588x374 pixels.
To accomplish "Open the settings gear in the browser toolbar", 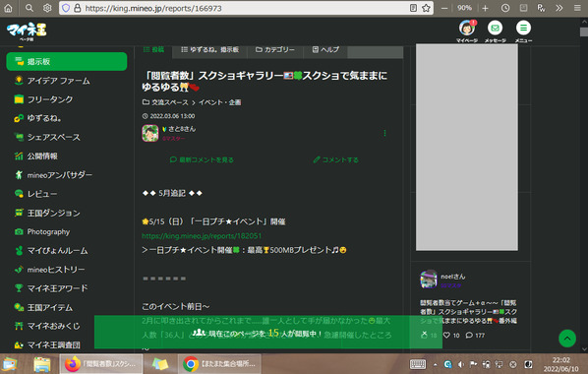I will [47, 8].
